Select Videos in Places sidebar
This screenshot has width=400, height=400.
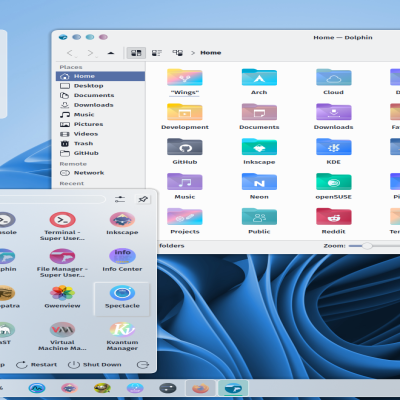[x=100, y=134]
